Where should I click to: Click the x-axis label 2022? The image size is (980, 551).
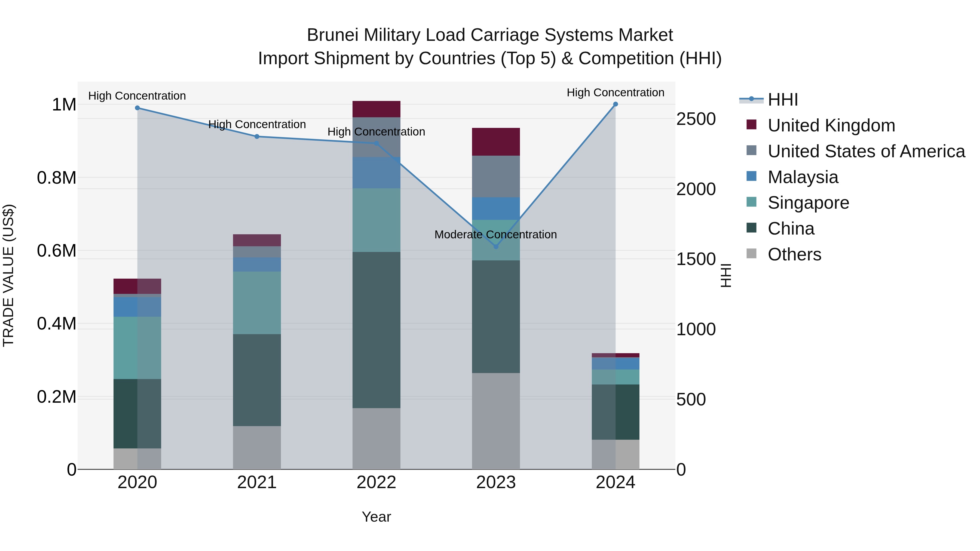coord(376,482)
